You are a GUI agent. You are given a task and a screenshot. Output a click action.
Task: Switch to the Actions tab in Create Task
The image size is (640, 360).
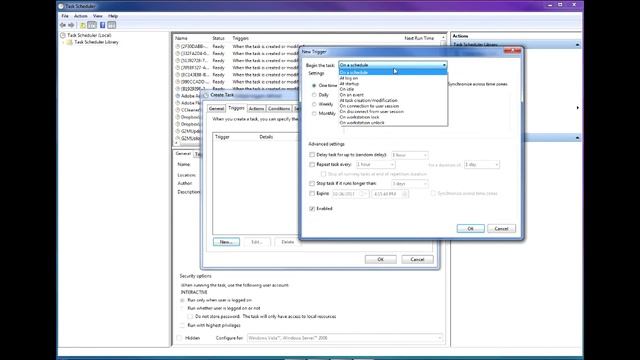point(256,109)
